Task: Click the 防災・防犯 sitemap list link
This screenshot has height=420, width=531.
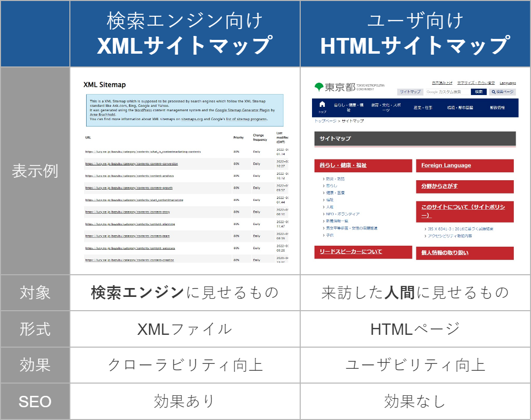Action: [x=336, y=179]
